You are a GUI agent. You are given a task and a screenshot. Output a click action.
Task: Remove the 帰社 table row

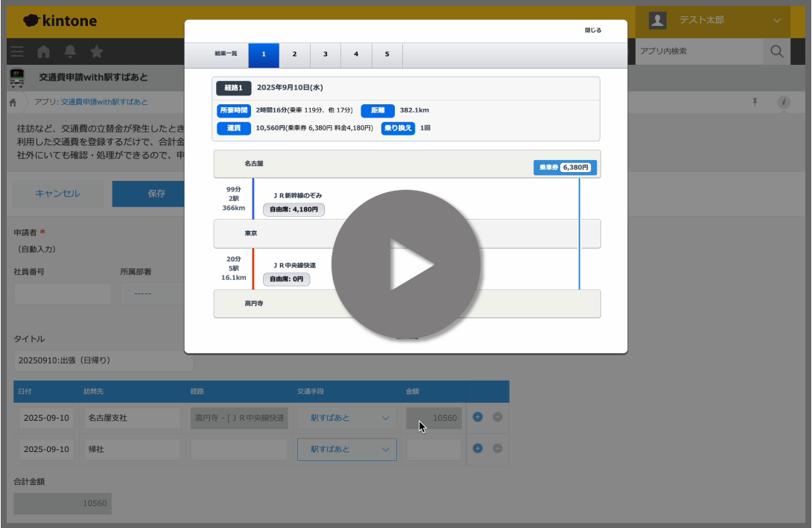coord(497,448)
